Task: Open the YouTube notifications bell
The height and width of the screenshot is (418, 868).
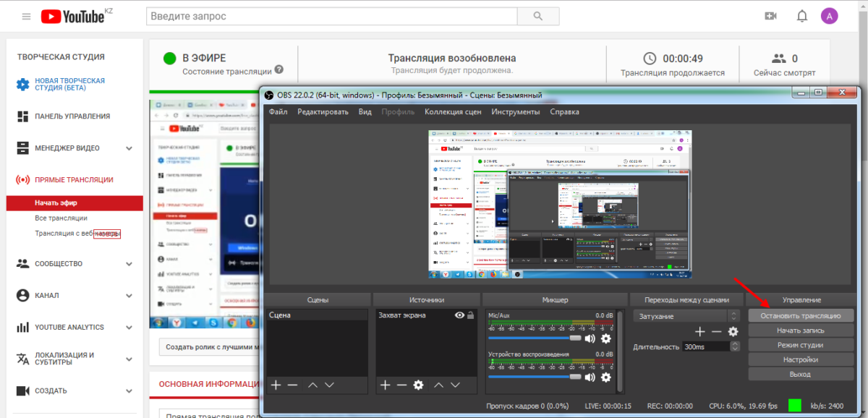Action: pyautogui.click(x=801, y=16)
